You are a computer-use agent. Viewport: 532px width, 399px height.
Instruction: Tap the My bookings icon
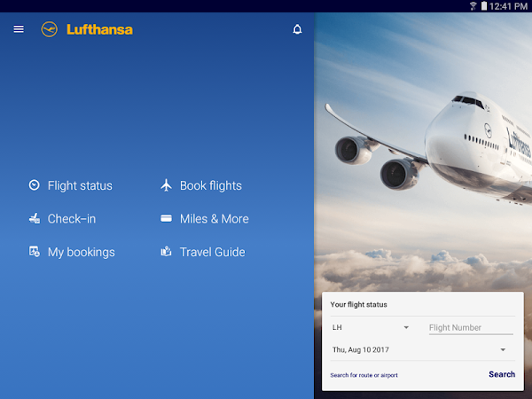34,252
